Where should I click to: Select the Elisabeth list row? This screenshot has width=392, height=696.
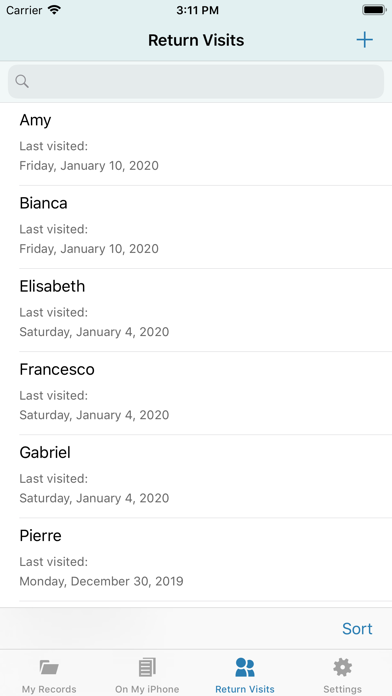point(196,310)
